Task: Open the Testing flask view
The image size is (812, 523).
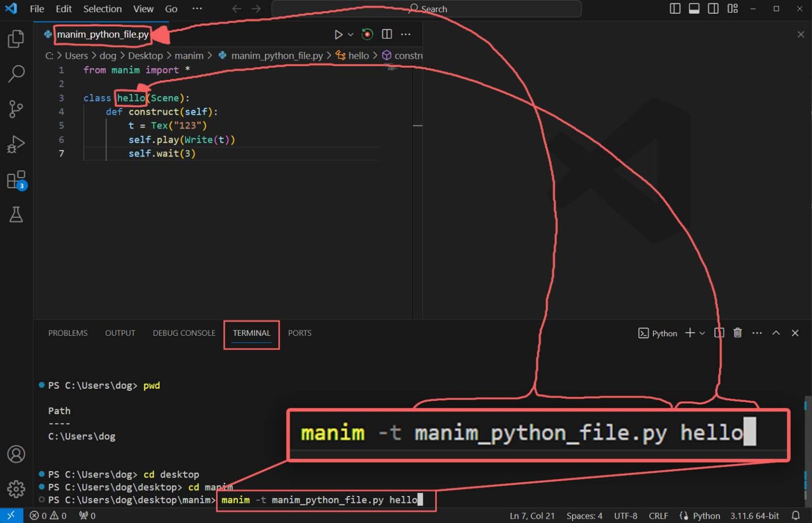Action: [16, 215]
